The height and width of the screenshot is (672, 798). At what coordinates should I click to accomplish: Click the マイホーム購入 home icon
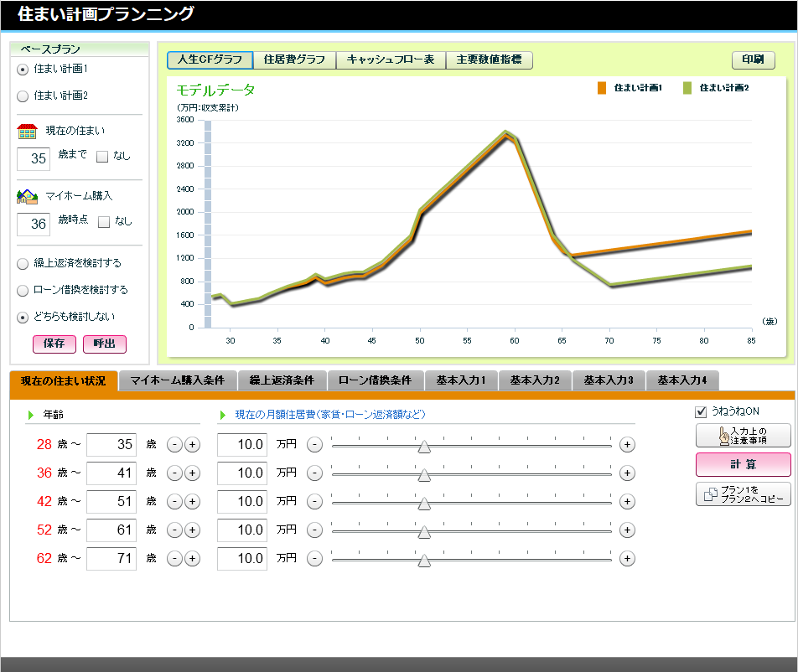point(27,196)
